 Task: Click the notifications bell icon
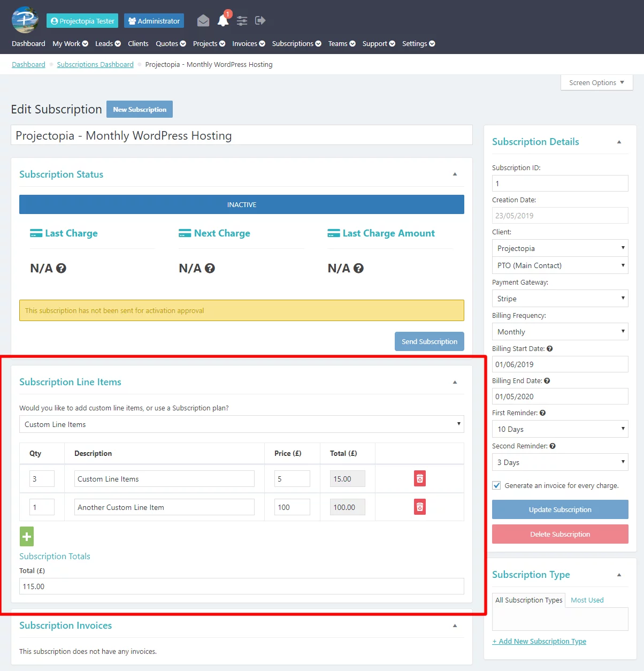(223, 21)
